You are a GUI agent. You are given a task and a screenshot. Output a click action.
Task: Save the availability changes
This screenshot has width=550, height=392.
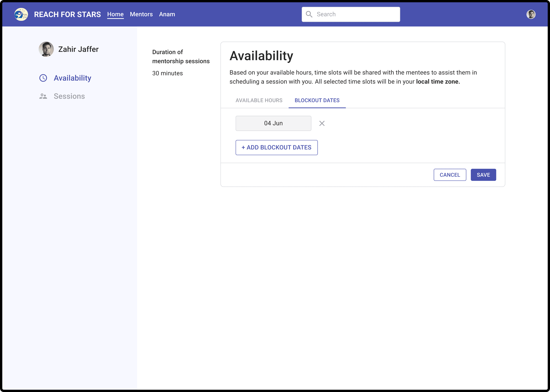pos(483,175)
